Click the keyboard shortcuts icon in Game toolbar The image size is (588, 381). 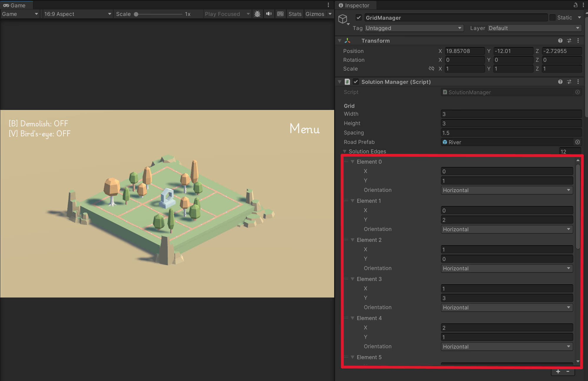pos(280,14)
